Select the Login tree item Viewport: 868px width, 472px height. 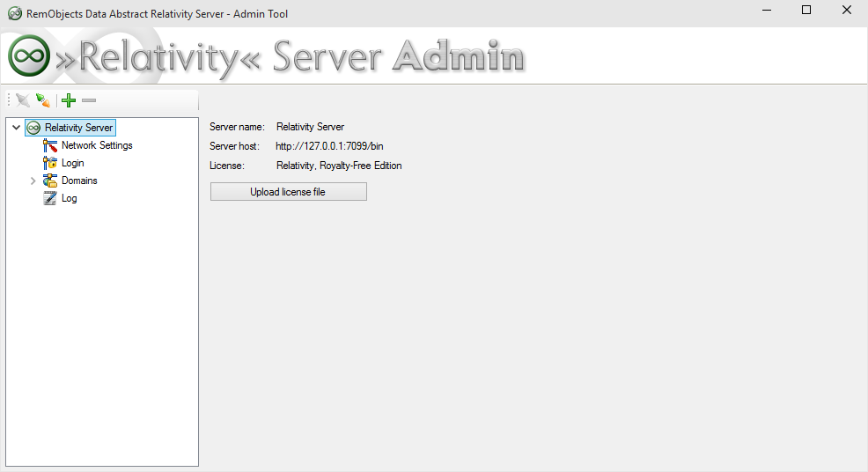[72, 163]
